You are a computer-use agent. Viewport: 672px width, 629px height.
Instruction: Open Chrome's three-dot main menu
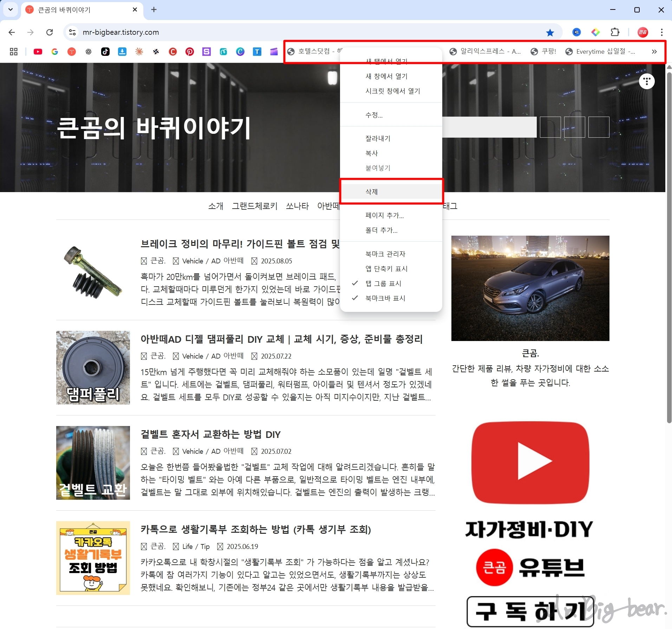click(x=662, y=32)
